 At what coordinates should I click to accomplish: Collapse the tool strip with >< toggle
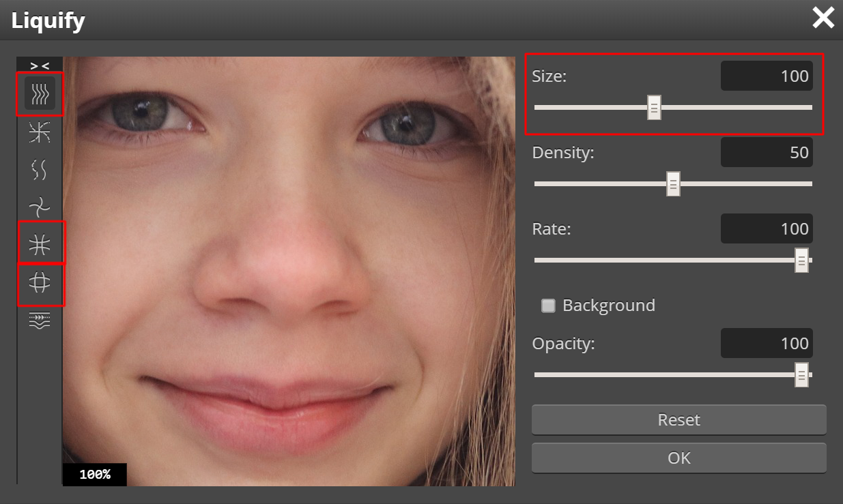[x=40, y=65]
